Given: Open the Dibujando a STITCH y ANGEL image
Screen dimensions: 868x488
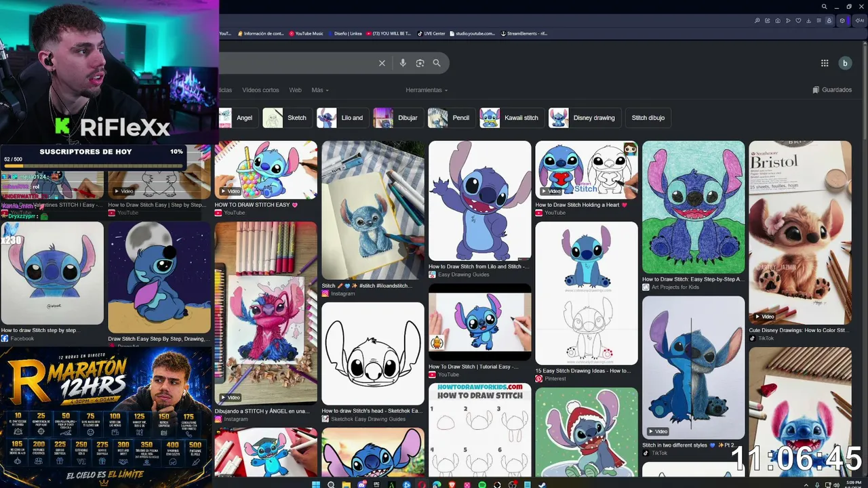Looking at the screenshot, I should pyautogui.click(x=266, y=313).
